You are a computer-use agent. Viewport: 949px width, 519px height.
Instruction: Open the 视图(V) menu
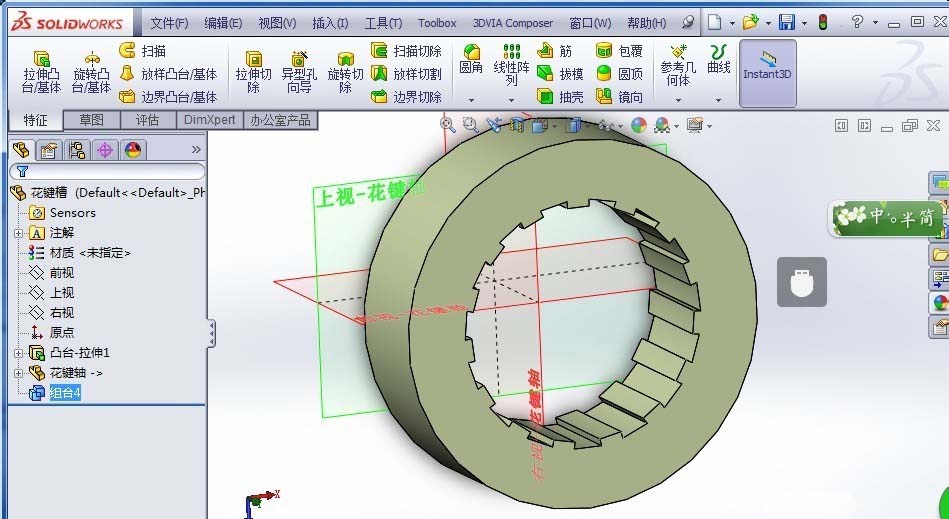coord(277,23)
